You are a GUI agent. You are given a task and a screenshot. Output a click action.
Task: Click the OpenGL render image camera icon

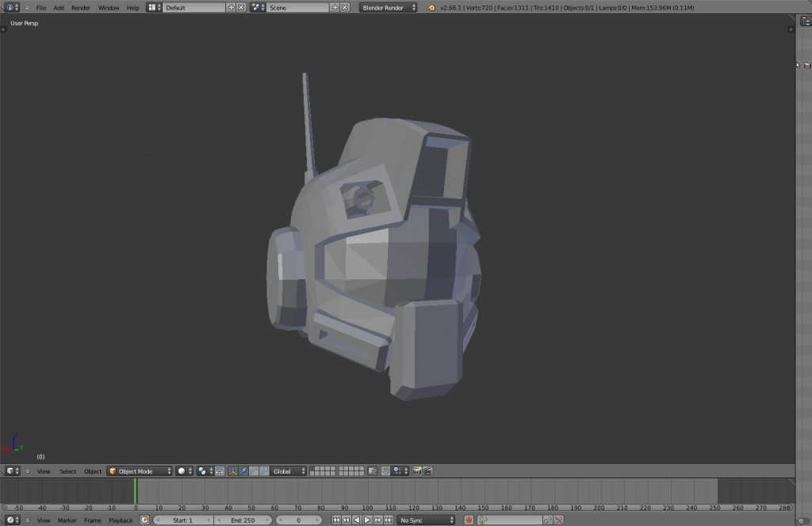coord(418,471)
